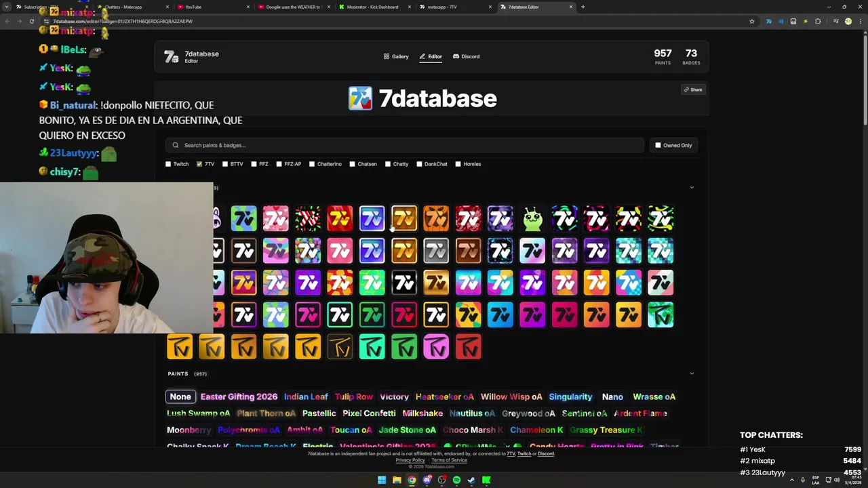The height and width of the screenshot is (488, 868).
Task: Open the Privacy Policy link
Action: click(x=410, y=460)
